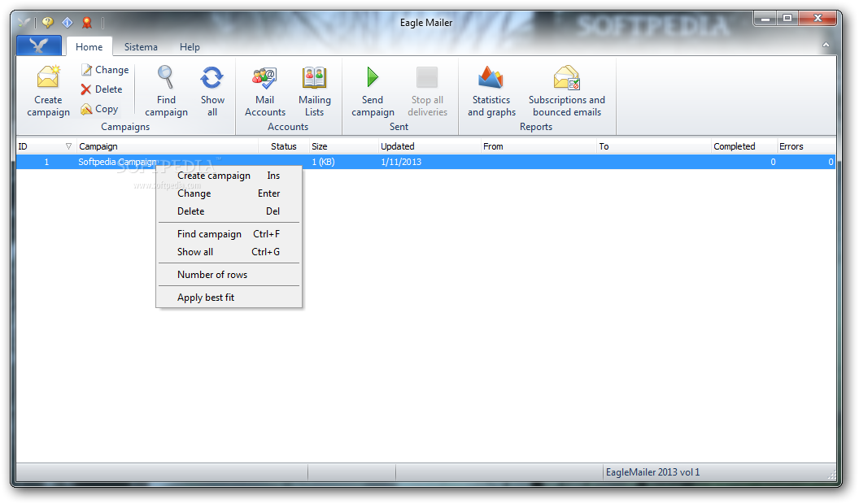Select Number of rows menu entry
The height and width of the screenshot is (504, 859).
coord(229,275)
